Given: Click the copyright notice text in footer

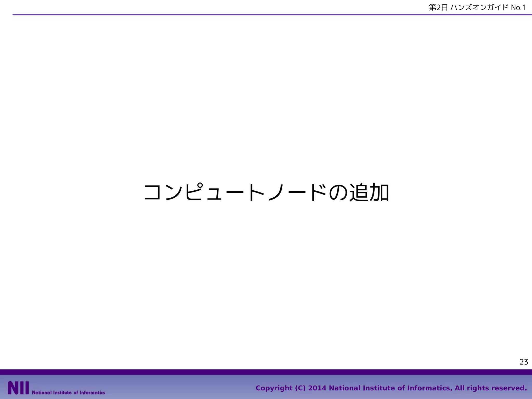Looking at the screenshot, I should (x=391, y=388).
